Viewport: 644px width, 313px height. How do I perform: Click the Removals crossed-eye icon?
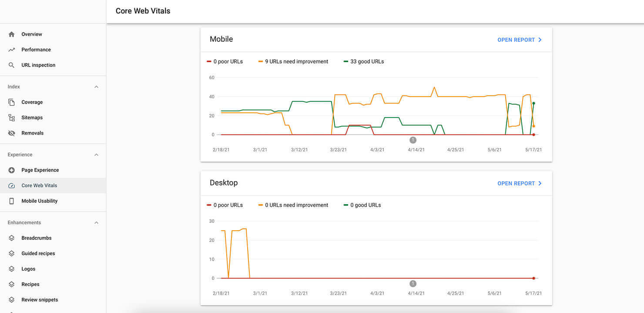click(12, 133)
